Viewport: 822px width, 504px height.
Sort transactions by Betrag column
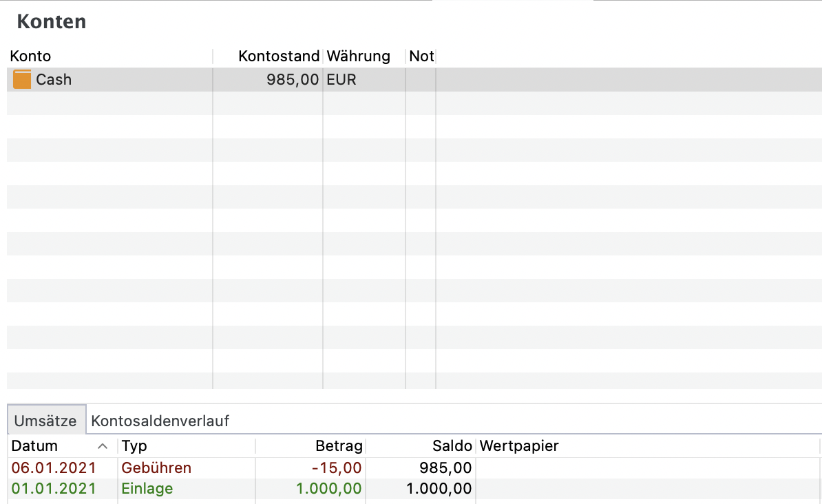click(x=339, y=446)
